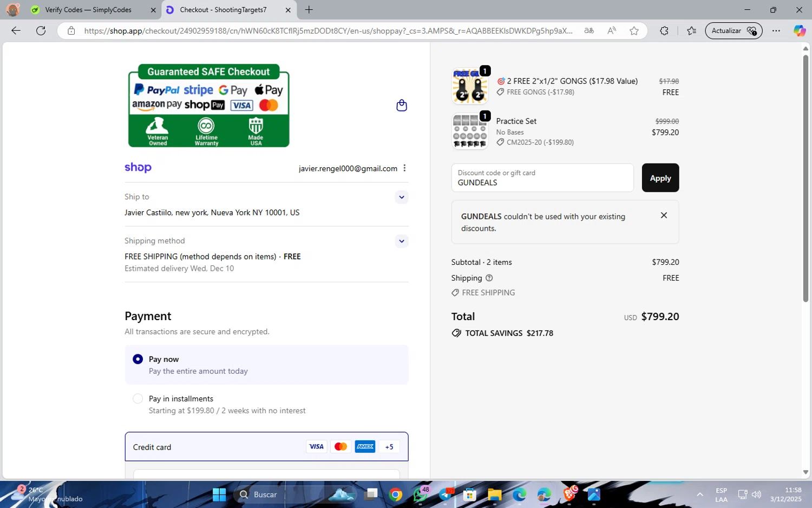The width and height of the screenshot is (812, 508).
Task: Open browser Settings and more menu
Action: (x=776, y=31)
